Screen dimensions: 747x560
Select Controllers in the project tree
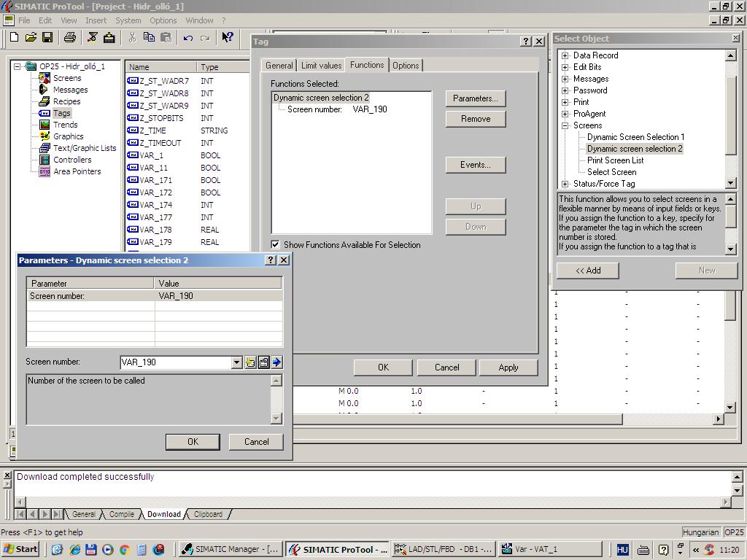[72, 160]
